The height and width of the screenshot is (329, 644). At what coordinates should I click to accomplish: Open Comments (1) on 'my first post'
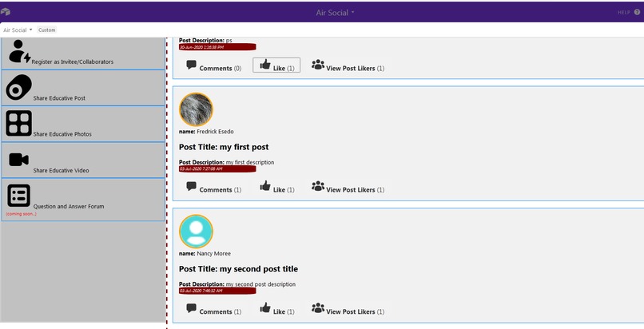pos(221,190)
